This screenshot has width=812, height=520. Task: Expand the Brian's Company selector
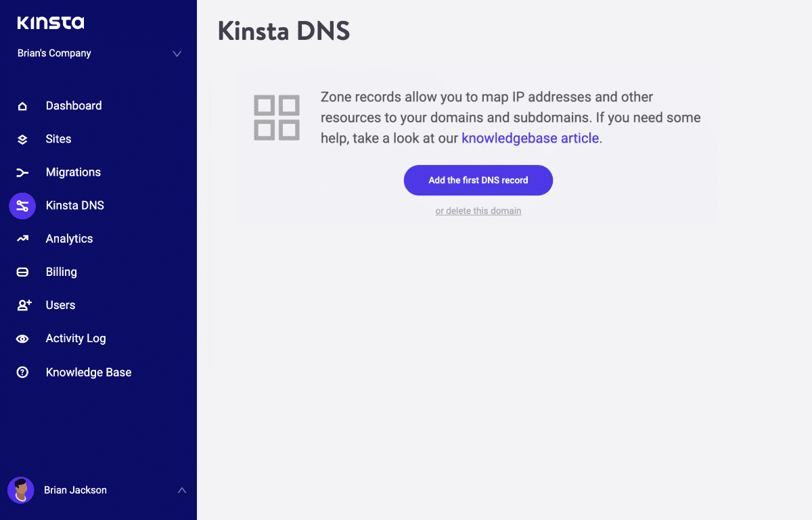[x=53, y=53]
